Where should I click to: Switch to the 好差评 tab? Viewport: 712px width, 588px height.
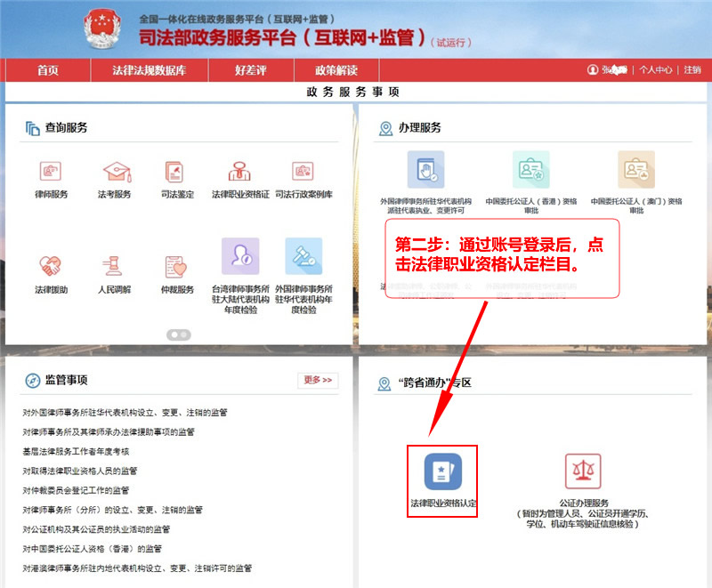(x=250, y=70)
